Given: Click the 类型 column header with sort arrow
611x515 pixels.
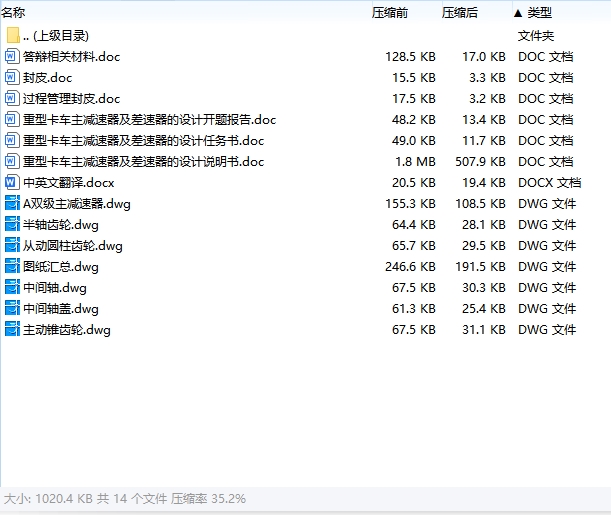Looking at the screenshot, I should tap(533, 12).
